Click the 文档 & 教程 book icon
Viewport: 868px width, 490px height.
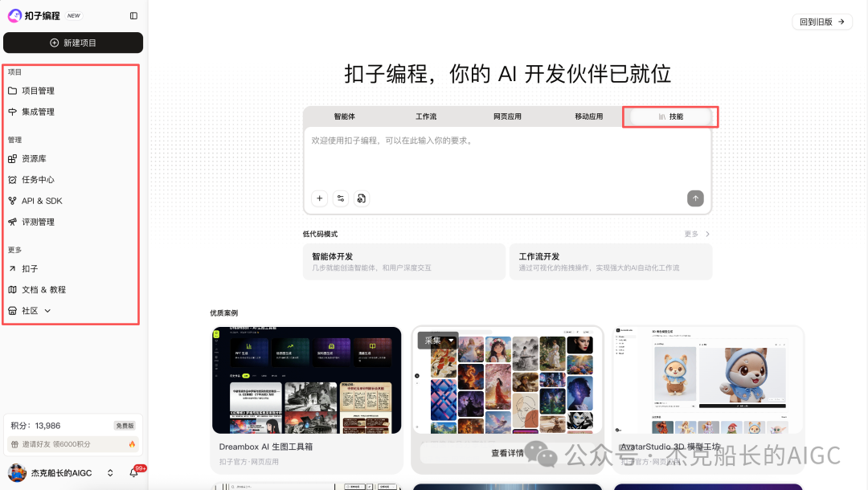[12, 290]
